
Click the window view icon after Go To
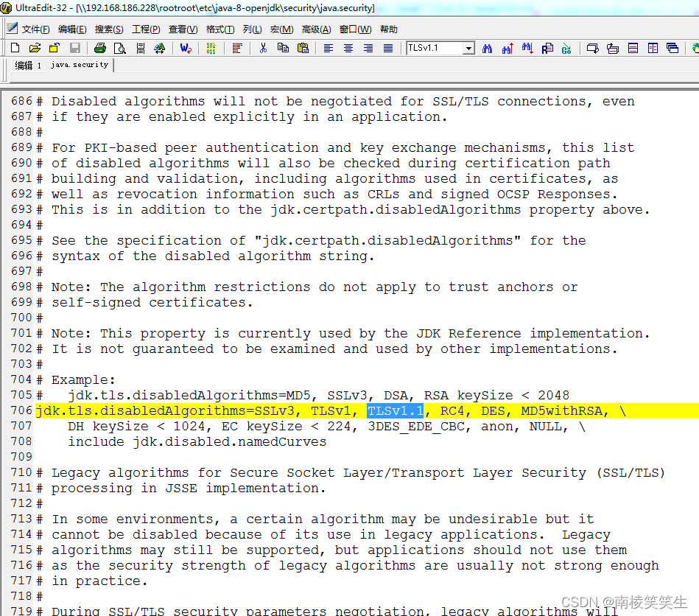click(x=592, y=48)
